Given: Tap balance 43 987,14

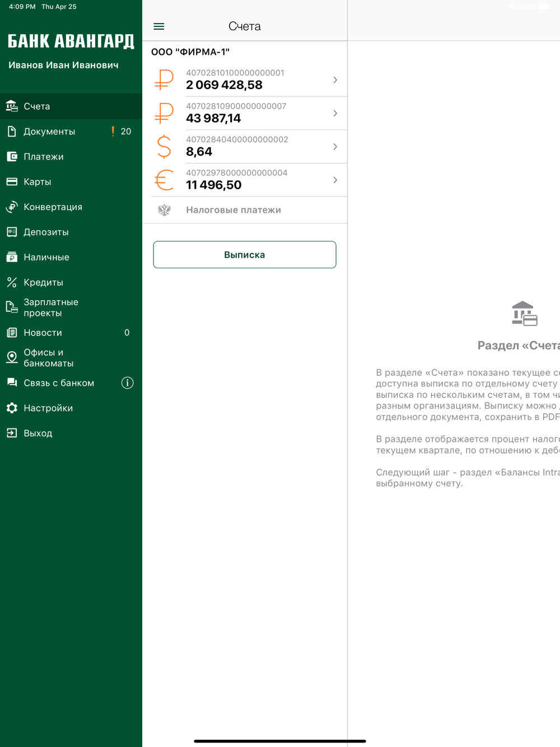Looking at the screenshot, I should [x=213, y=118].
